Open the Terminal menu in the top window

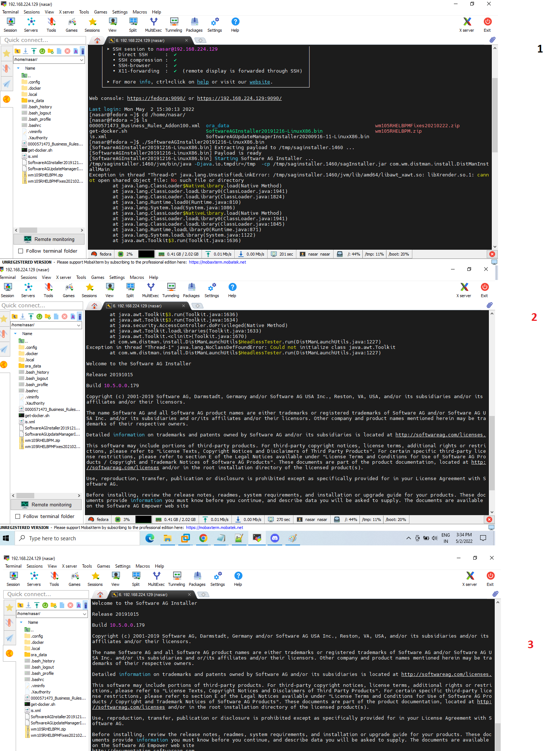point(10,12)
